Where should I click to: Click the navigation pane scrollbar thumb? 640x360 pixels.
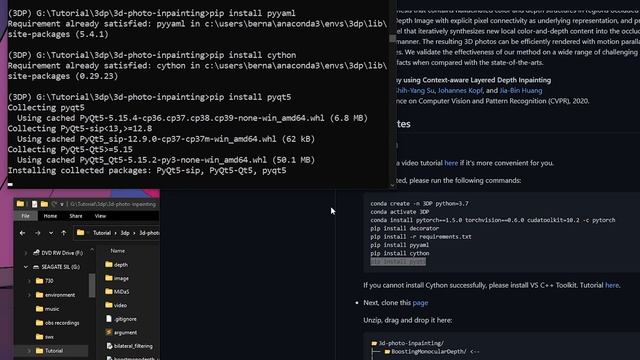pyautogui.click(x=92, y=285)
